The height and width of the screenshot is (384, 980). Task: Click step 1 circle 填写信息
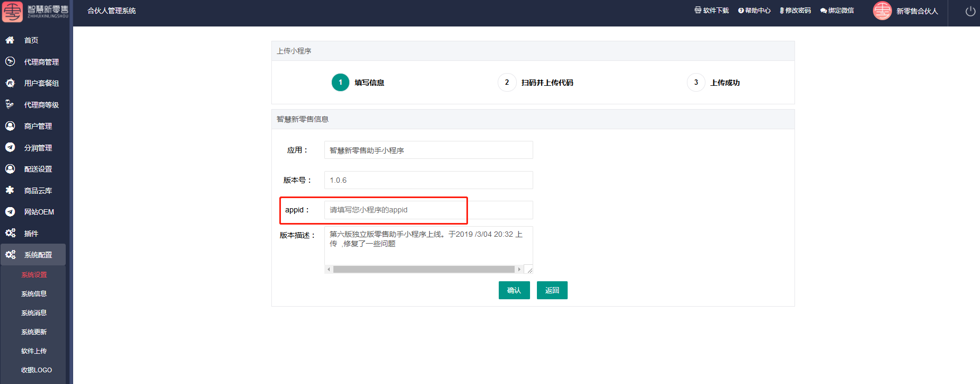tap(340, 82)
